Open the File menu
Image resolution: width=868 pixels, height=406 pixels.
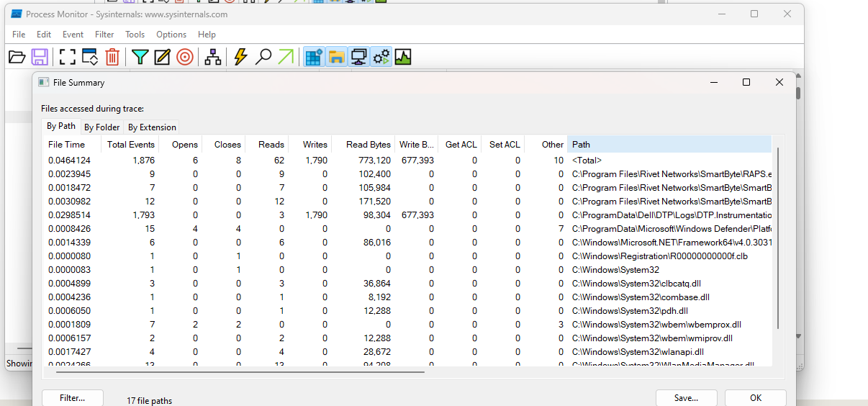pyautogui.click(x=19, y=35)
